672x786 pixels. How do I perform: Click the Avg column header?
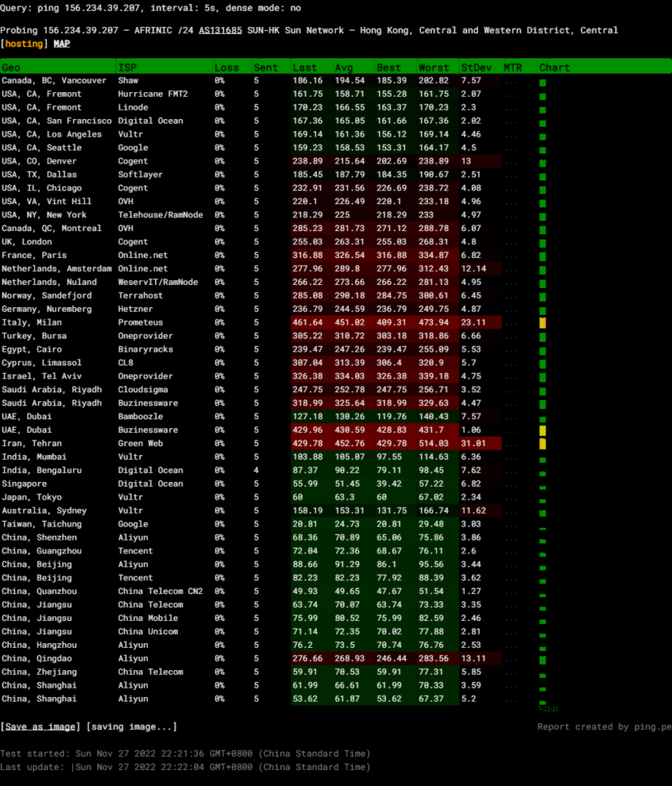(x=344, y=68)
